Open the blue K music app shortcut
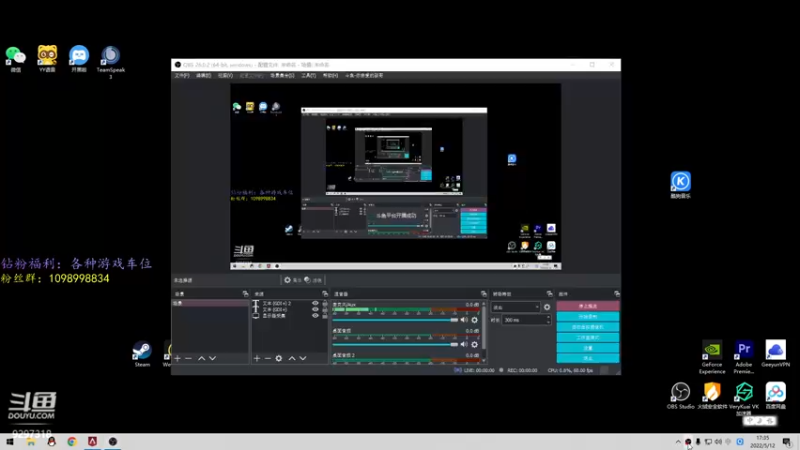Image resolution: width=800 pixels, height=450 pixels. click(x=681, y=185)
